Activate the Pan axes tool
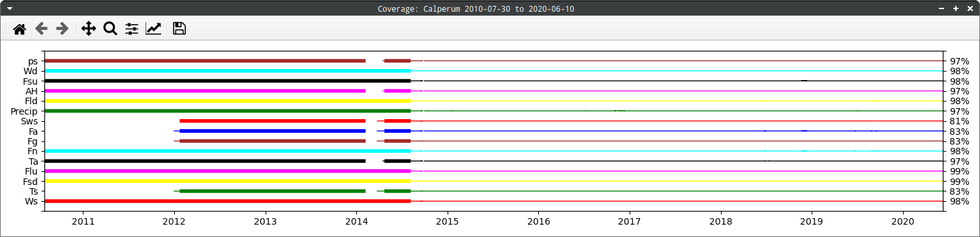980x237 pixels. [88, 29]
